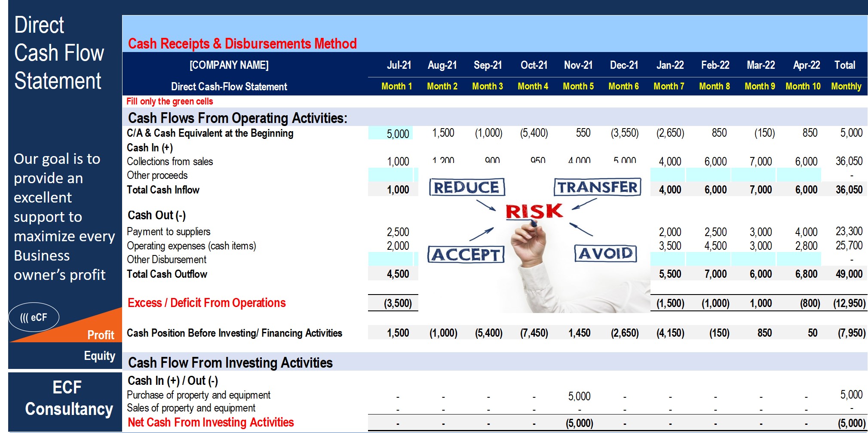
Task: Select the Payment to suppliers total 23,300
Action: click(x=849, y=231)
